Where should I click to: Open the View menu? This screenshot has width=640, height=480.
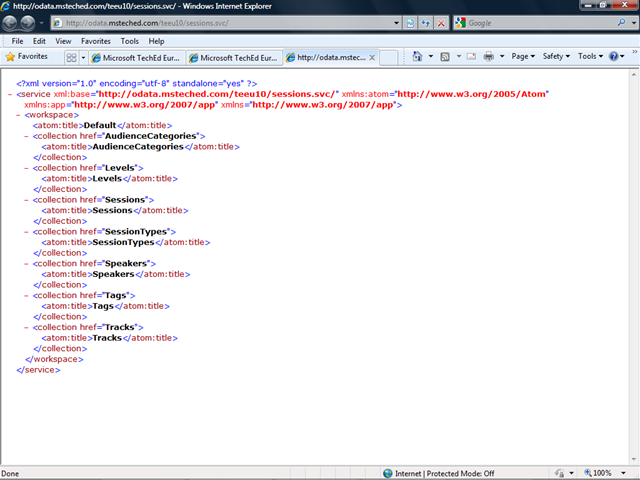click(63, 41)
